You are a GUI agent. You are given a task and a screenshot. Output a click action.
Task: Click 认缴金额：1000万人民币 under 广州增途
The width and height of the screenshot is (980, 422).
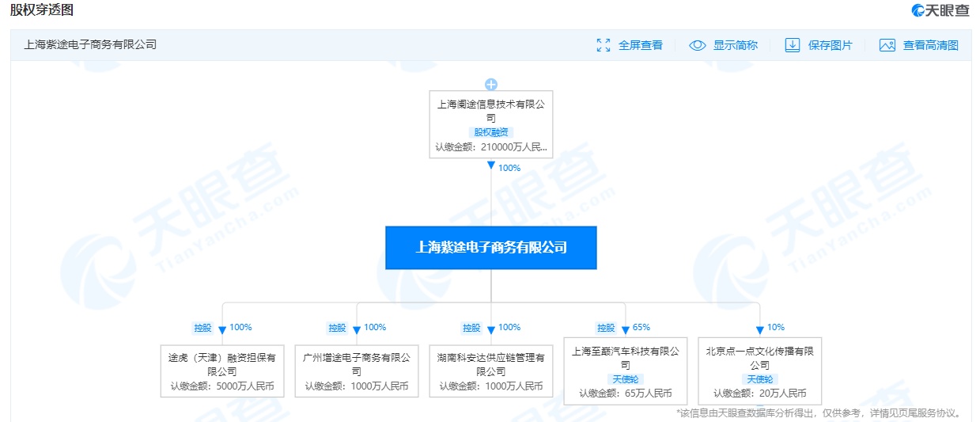357,386
